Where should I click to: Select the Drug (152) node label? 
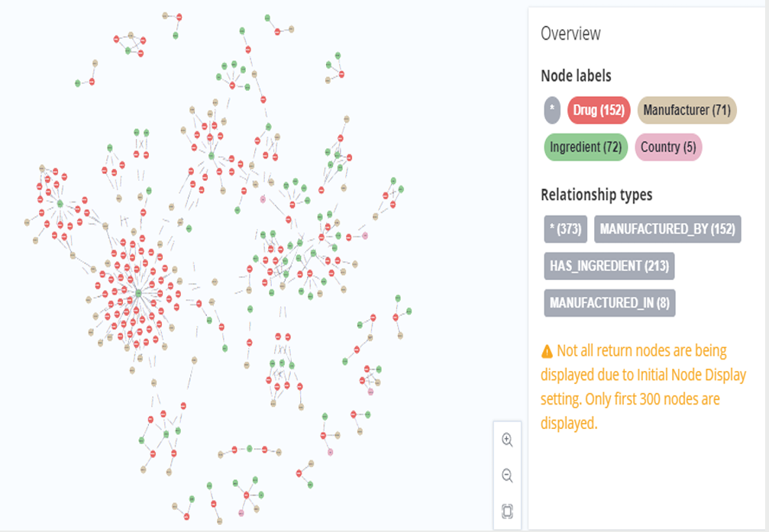click(599, 110)
